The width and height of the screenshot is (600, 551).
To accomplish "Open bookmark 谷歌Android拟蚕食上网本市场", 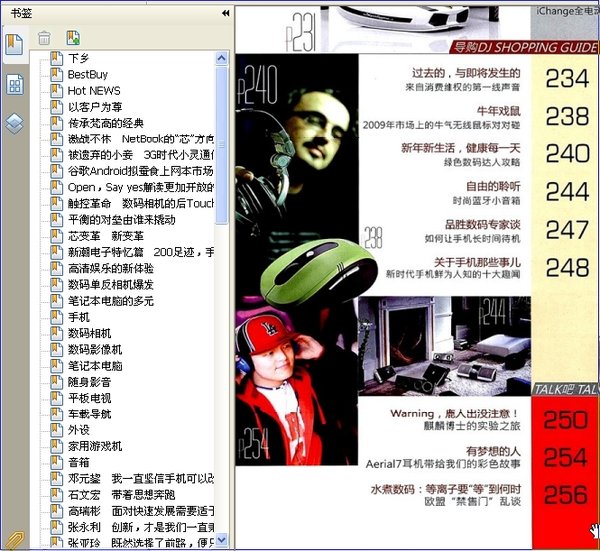I will click(141, 171).
